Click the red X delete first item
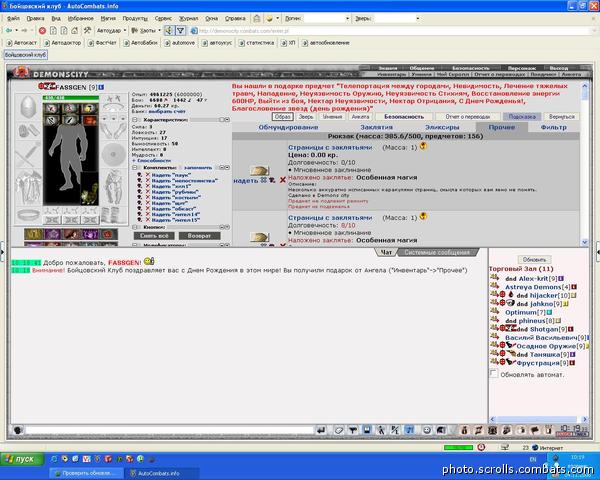The width and height of the screenshot is (600, 480). point(282,180)
